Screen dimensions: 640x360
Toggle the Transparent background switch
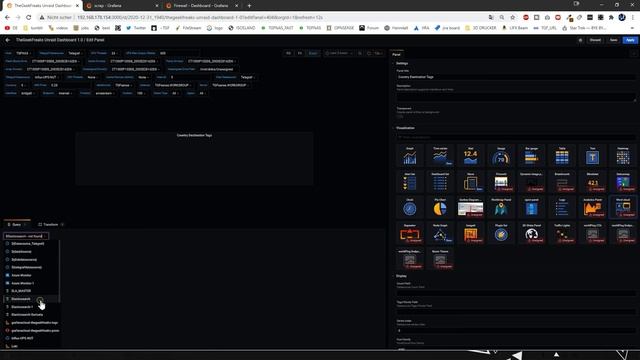400,116
